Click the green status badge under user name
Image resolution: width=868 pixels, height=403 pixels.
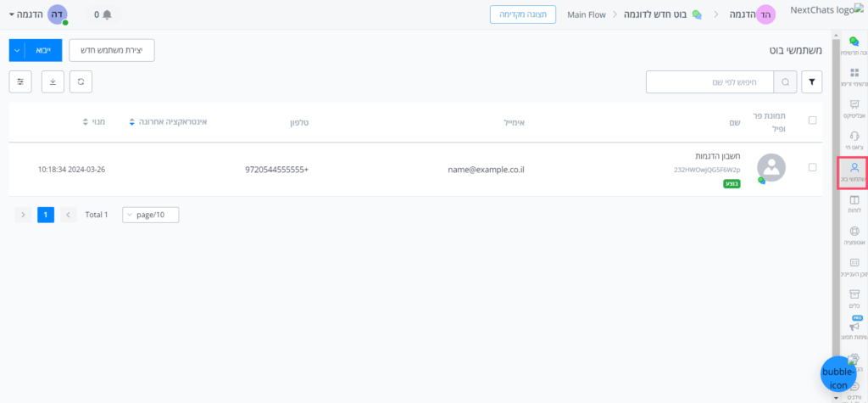(x=732, y=183)
